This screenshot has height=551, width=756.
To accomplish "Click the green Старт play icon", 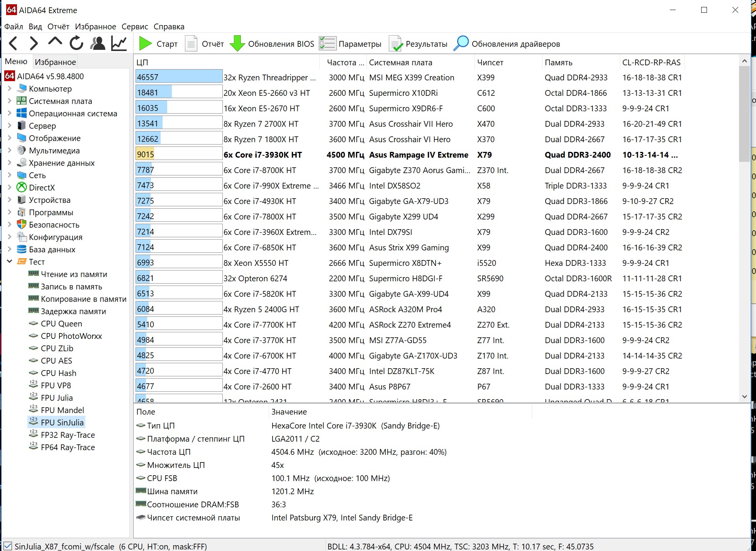I will [x=145, y=44].
